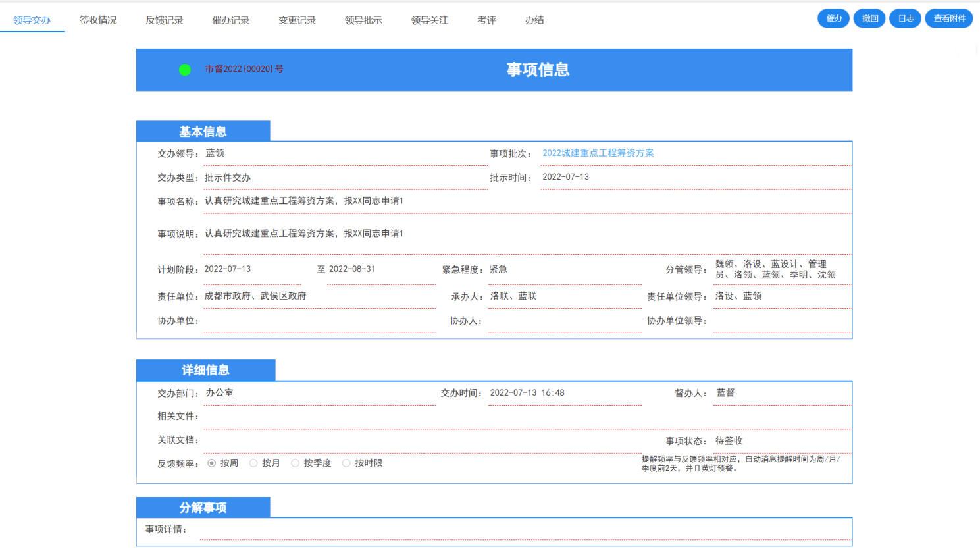View the 领导批示 tab
The height and width of the screenshot is (555, 980).
(363, 20)
